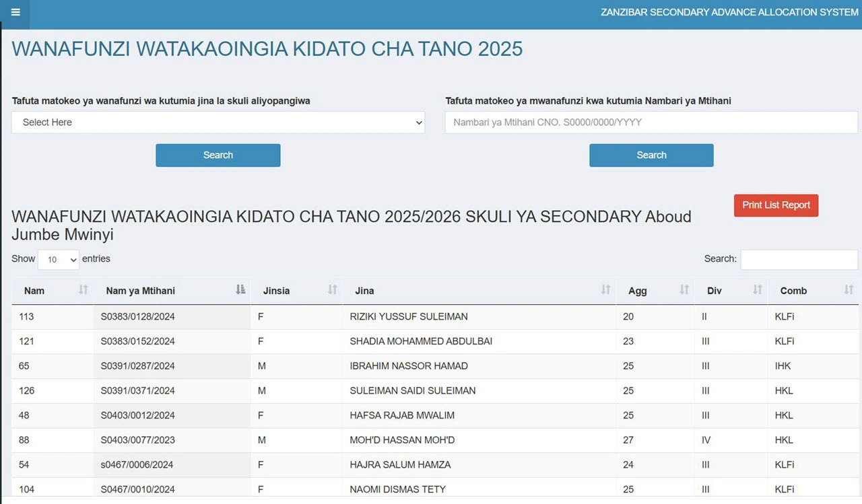This screenshot has height=504, width=862.
Task: Click the Div column header label
Action: pyautogui.click(x=715, y=291)
